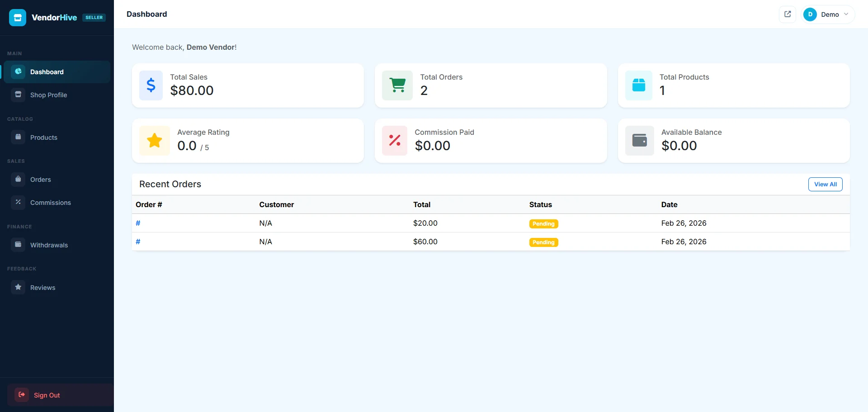
Task: Select the SELLER badge next to VendorHive
Action: [x=94, y=17]
